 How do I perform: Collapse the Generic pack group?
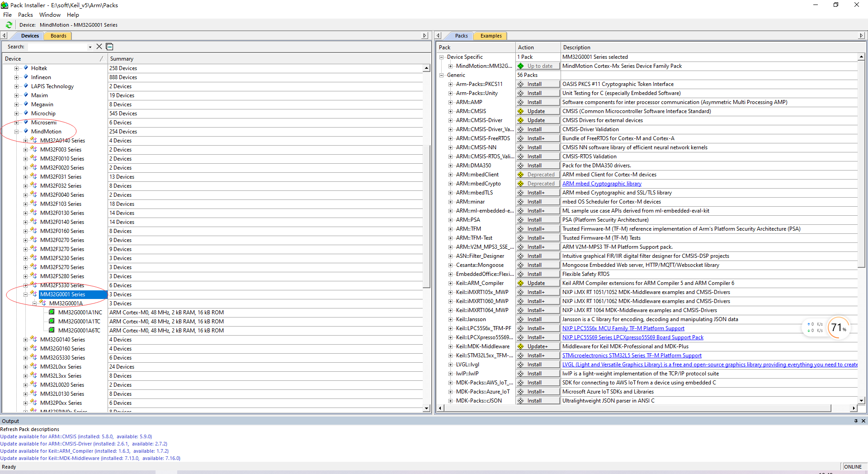(x=442, y=75)
